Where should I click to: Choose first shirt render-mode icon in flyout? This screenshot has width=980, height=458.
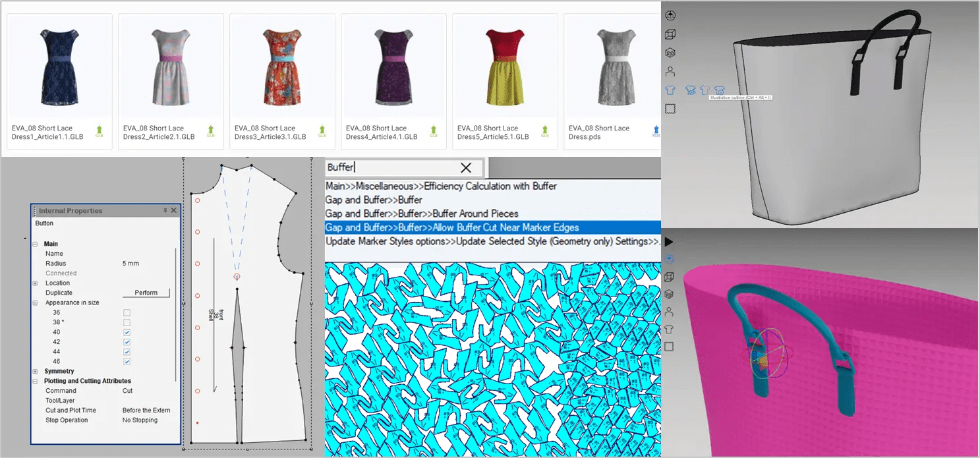pyautogui.click(x=691, y=90)
